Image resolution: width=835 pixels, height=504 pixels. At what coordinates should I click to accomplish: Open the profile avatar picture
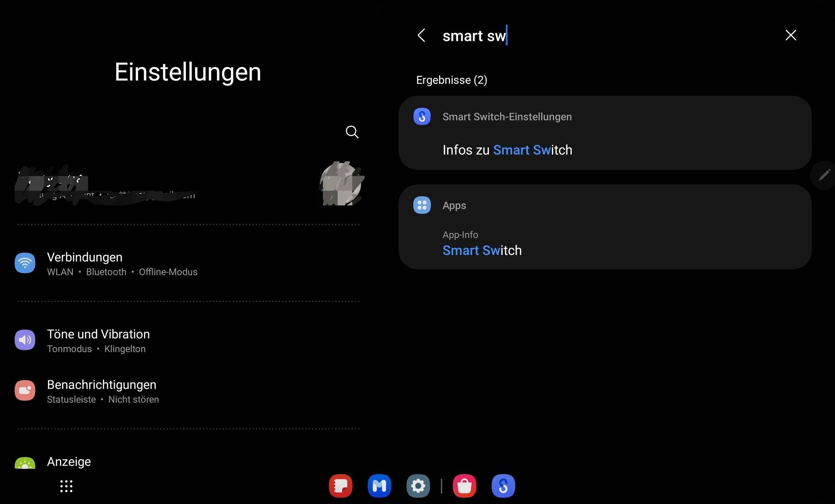click(x=342, y=184)
